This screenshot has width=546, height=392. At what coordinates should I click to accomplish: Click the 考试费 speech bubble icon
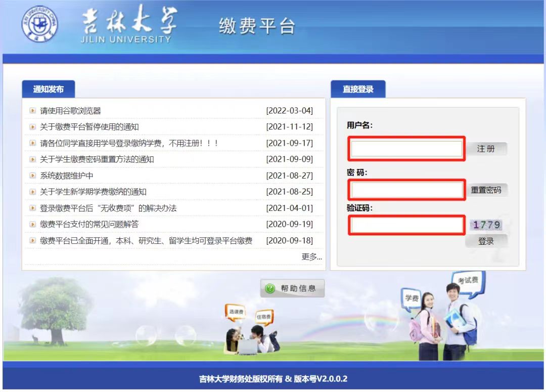pos(468,280)
